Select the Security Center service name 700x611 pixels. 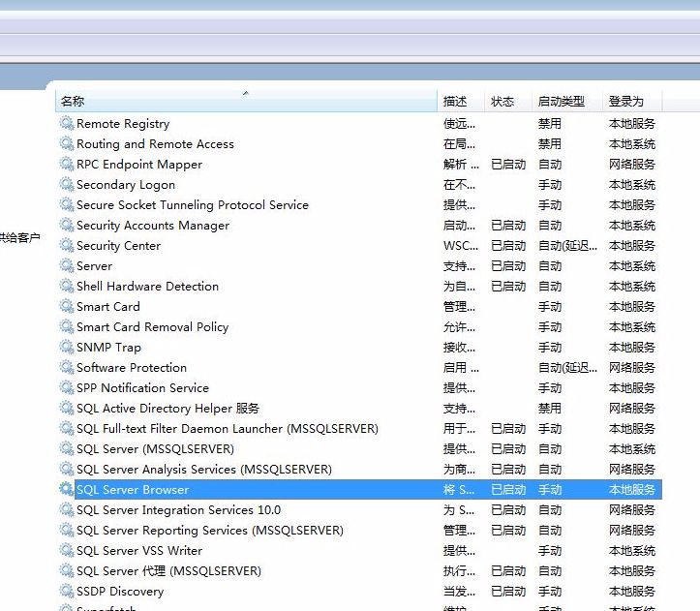click(118, 246)
